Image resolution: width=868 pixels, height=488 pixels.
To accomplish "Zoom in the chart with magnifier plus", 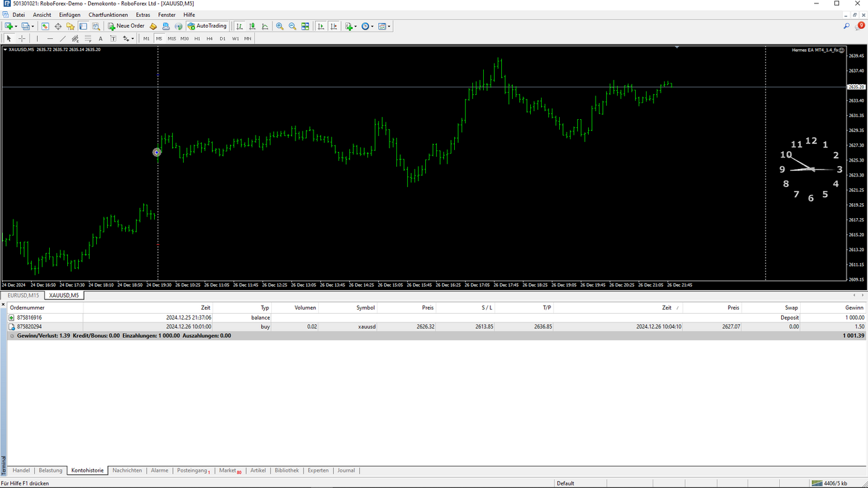I will point(280,26).
